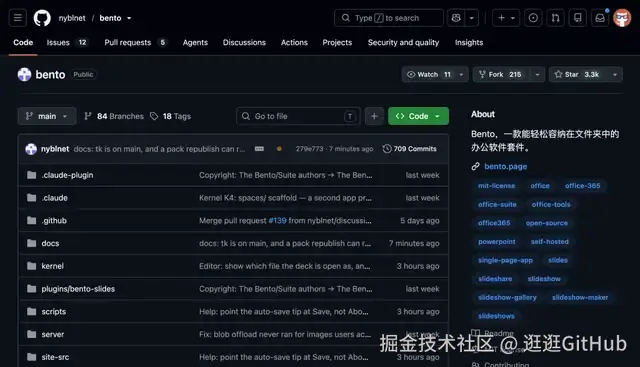Go to the GitHub homepage logo
The width and height of the screenshot is (640, 367).
[42, 18]
